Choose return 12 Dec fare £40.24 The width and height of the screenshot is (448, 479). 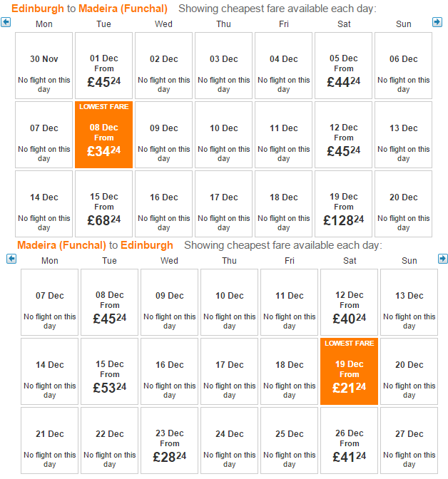350,302
